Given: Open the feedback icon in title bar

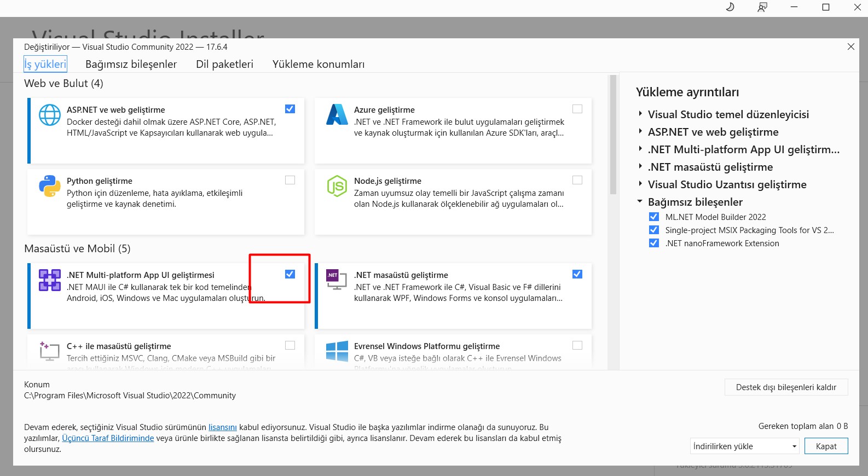Looking at the screenshot, I should click(762, 7).
